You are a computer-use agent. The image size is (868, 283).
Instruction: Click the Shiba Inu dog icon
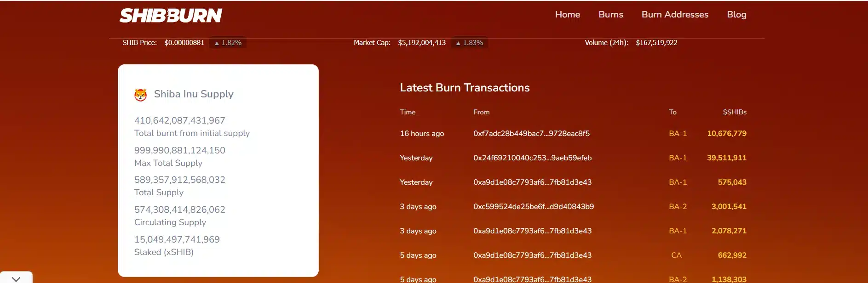point(140,95)
